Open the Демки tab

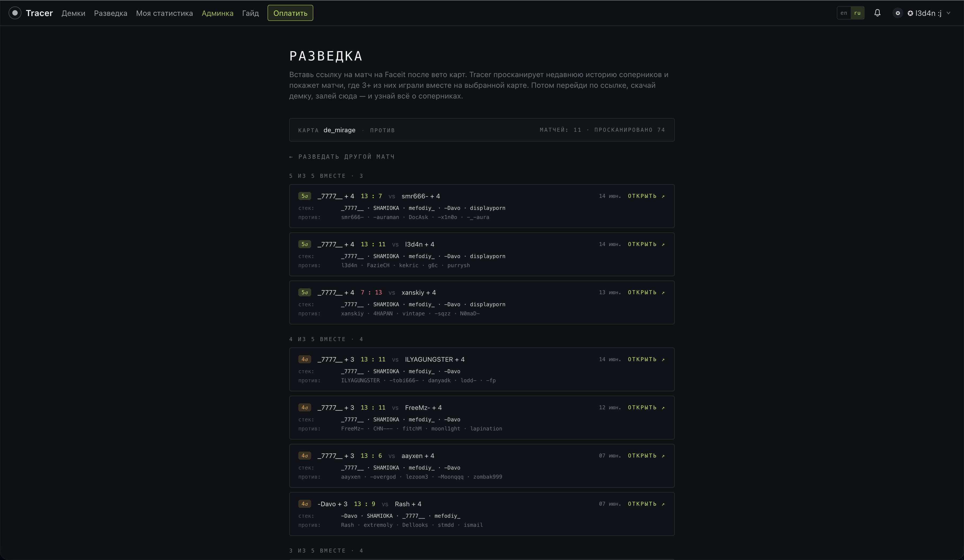pyautogui.click(x=73, y=13)
